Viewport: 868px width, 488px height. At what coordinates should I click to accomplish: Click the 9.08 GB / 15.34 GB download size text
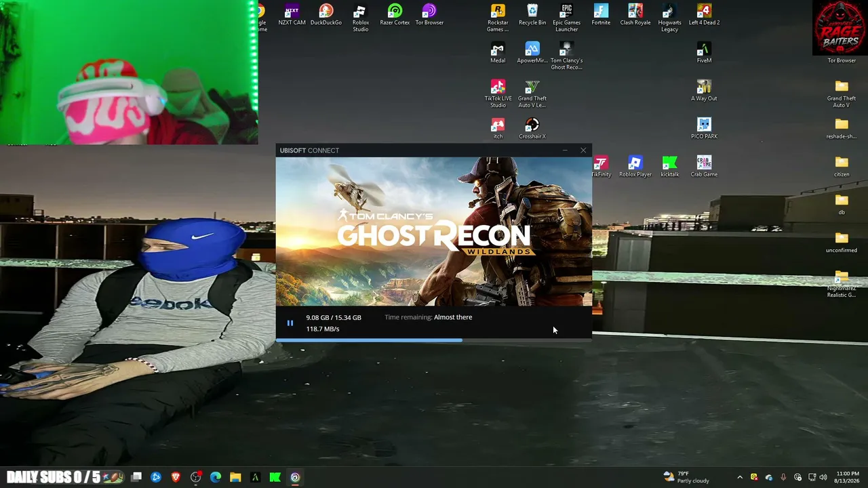[334, 317]
